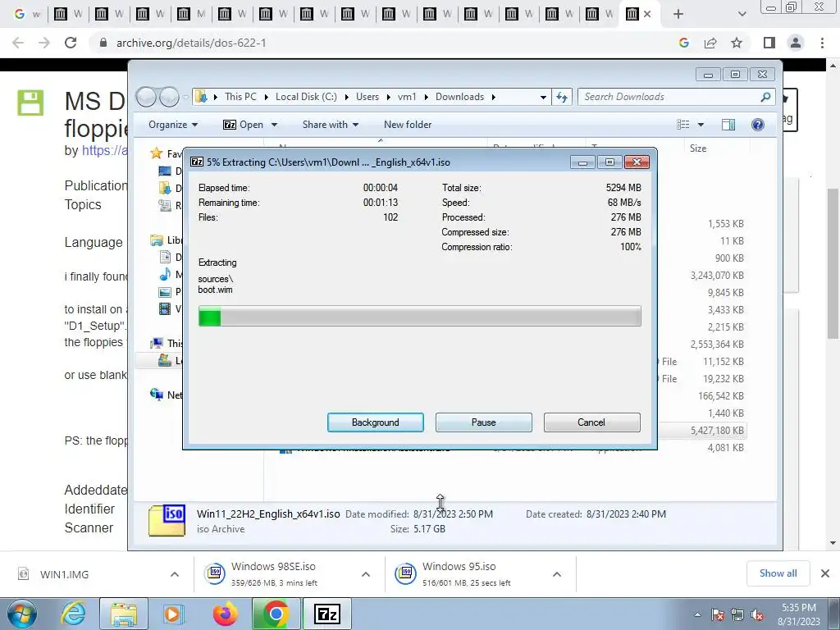Click the search magnifier icon

tap(766, 97)
